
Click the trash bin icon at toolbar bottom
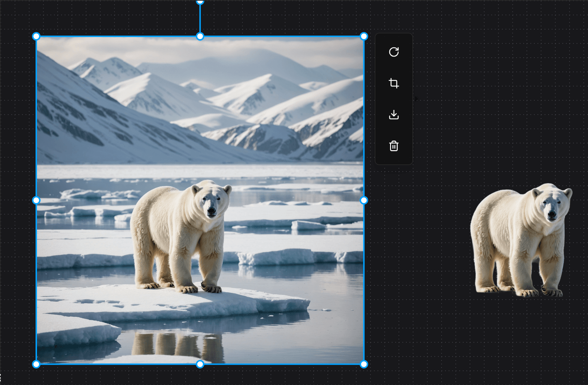click(394, 146)
